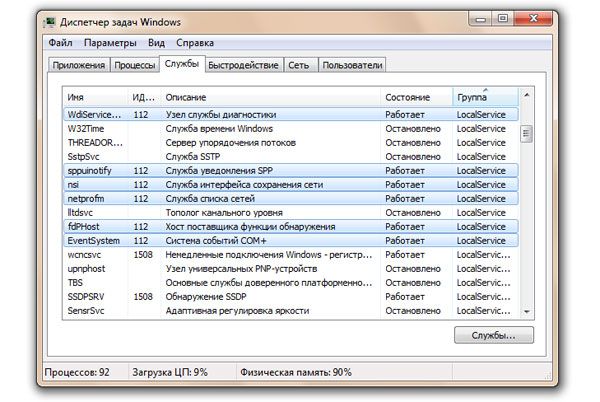Select the W32Time service
The width and height of the screenshot is (600, 402).
click(x=291, y=129)
